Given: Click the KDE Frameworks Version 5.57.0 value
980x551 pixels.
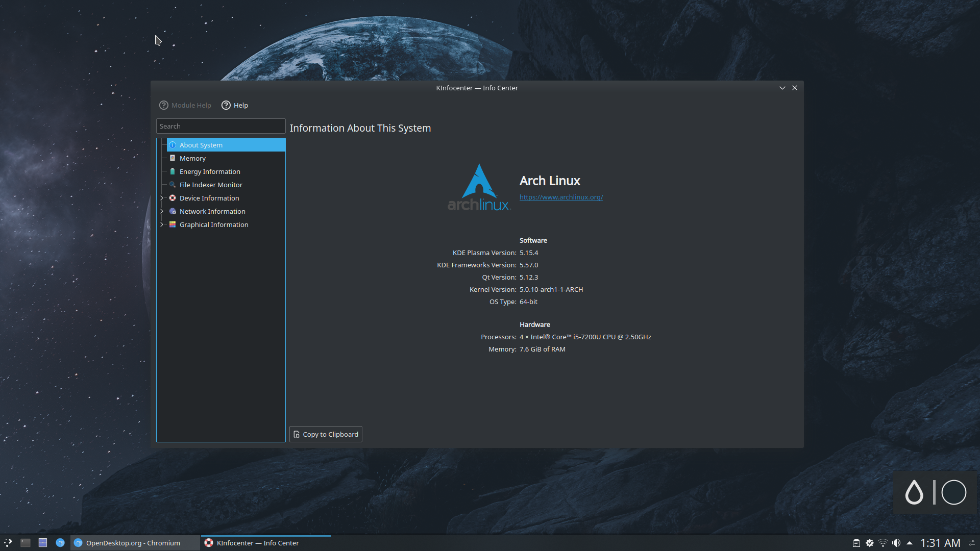Looking at the screenshot, I should click(529, 265).
